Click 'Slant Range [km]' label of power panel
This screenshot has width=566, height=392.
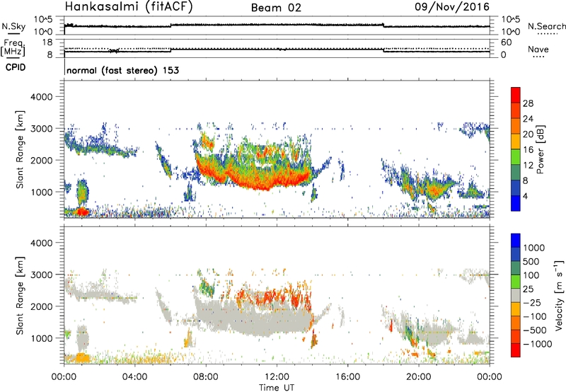(20, 149)
